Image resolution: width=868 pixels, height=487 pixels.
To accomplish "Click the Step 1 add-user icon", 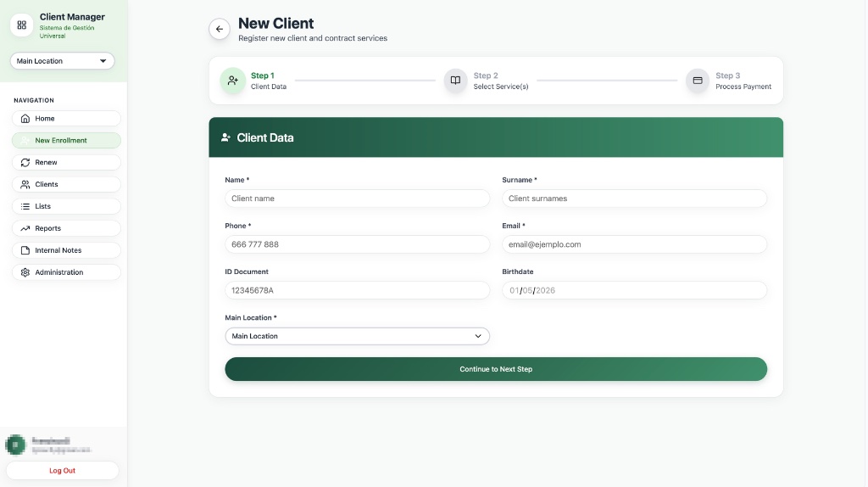I will 232,81.
